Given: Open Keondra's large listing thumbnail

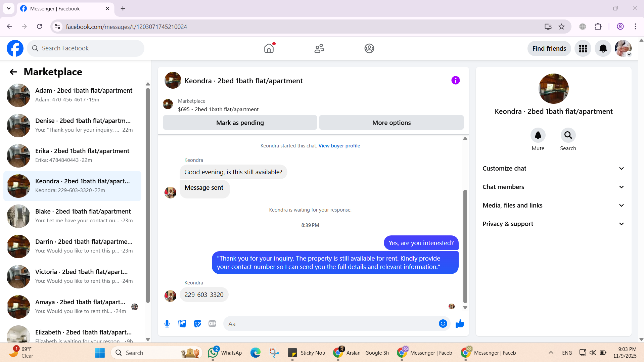Looking at the screenshot, I should [x=554, y=89].
